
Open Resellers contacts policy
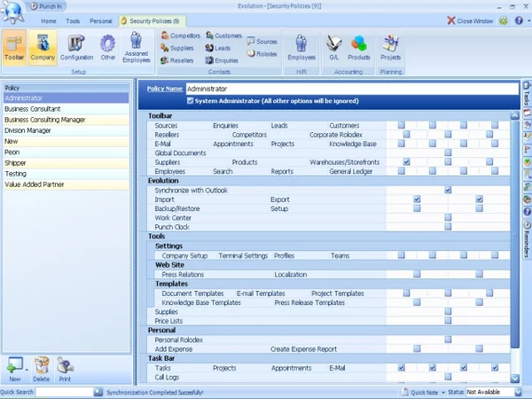pyautogui.click(x=177, y=60)
